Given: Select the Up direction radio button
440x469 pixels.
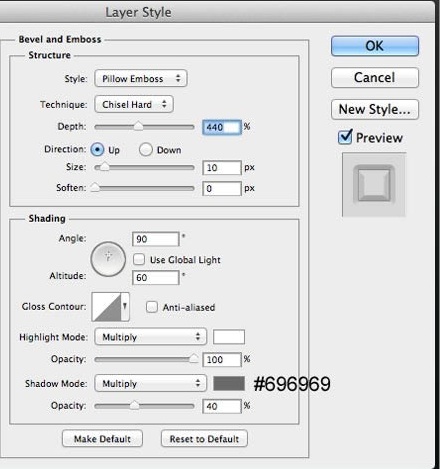Looking at the screenshot, I should tap(97, 150).
